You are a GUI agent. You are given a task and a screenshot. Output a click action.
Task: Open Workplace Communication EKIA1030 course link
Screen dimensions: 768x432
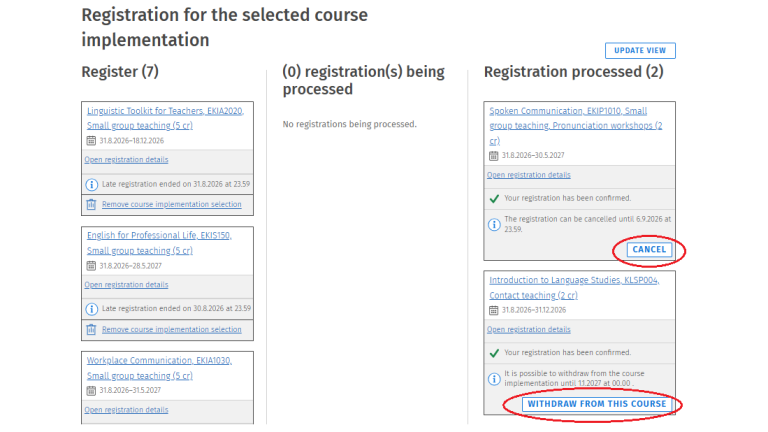(x=159, y=368)
